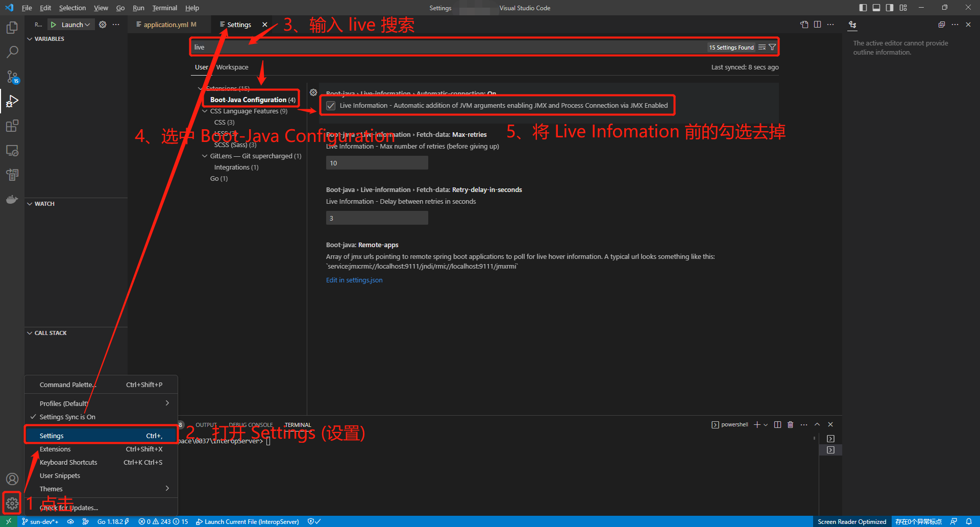980x527 pixels.
Task: Click Go 1.18.2 version in status bar
Action: click(113, 521)
